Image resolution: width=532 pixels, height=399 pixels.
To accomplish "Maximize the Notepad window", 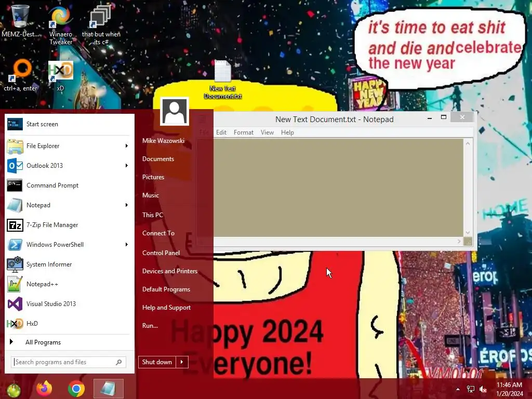I will [x=444, y=117].
